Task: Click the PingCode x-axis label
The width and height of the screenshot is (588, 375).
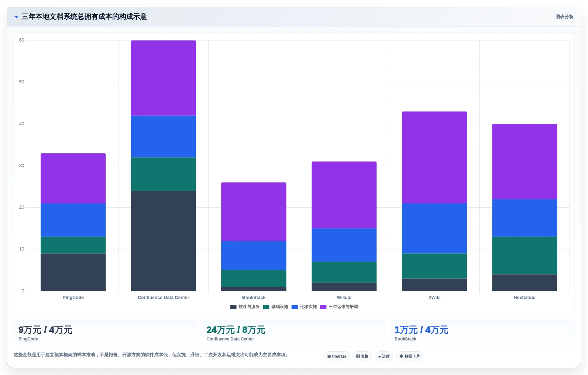Action: pyautogui.click(x=73, y=298)
